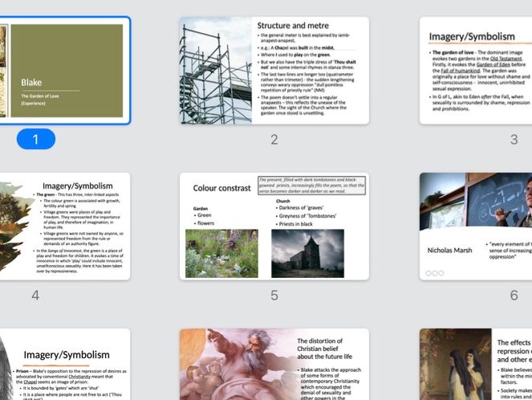Select the Colour constrast slide

[274, 227]
